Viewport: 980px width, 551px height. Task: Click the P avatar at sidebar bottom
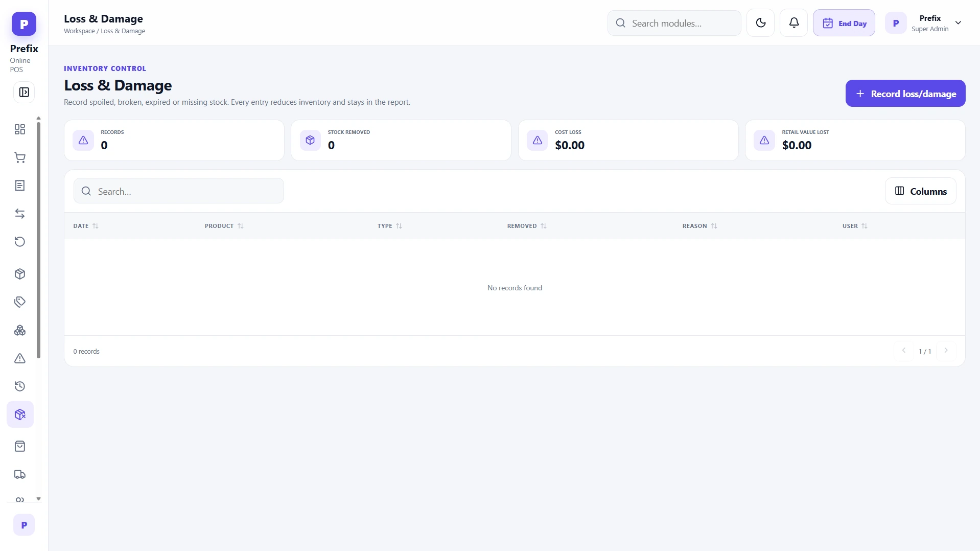(x=24, y=525)
